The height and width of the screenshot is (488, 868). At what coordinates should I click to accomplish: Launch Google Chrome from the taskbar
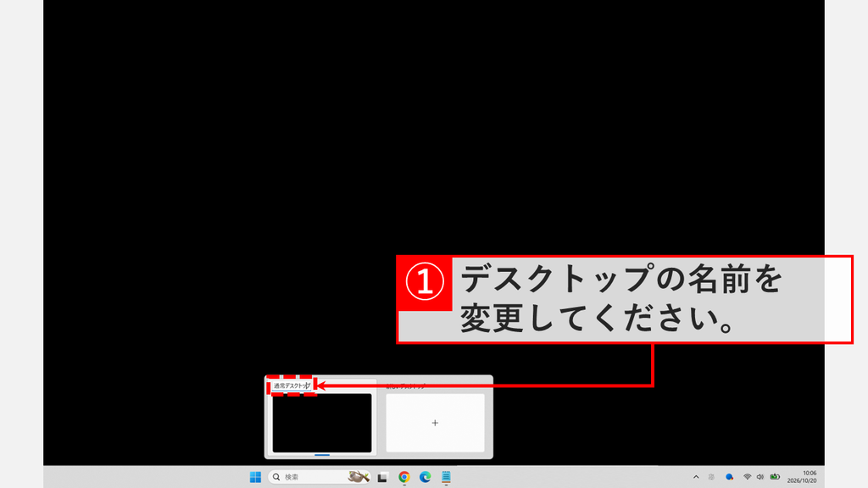point(404,477)
